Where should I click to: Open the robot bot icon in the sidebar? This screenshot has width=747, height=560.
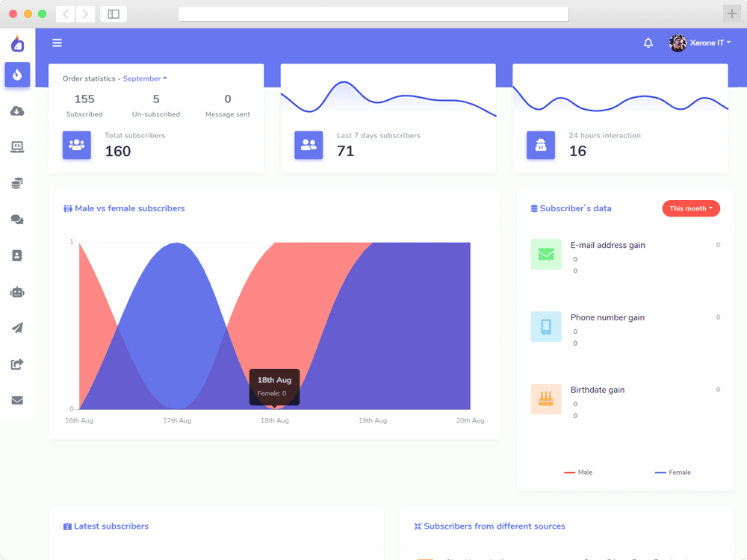pos(18,292)
